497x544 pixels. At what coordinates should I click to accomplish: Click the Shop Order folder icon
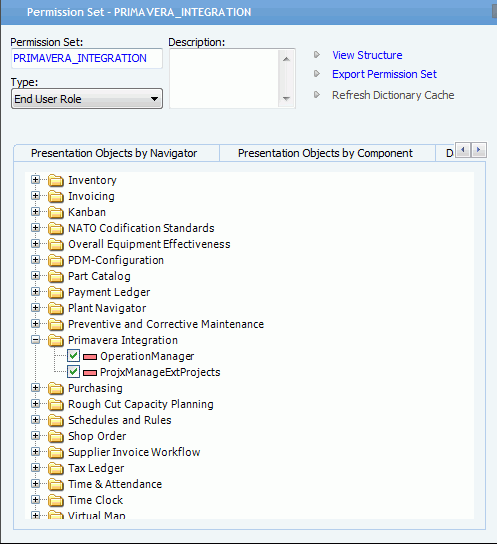[x=56, y=436]
